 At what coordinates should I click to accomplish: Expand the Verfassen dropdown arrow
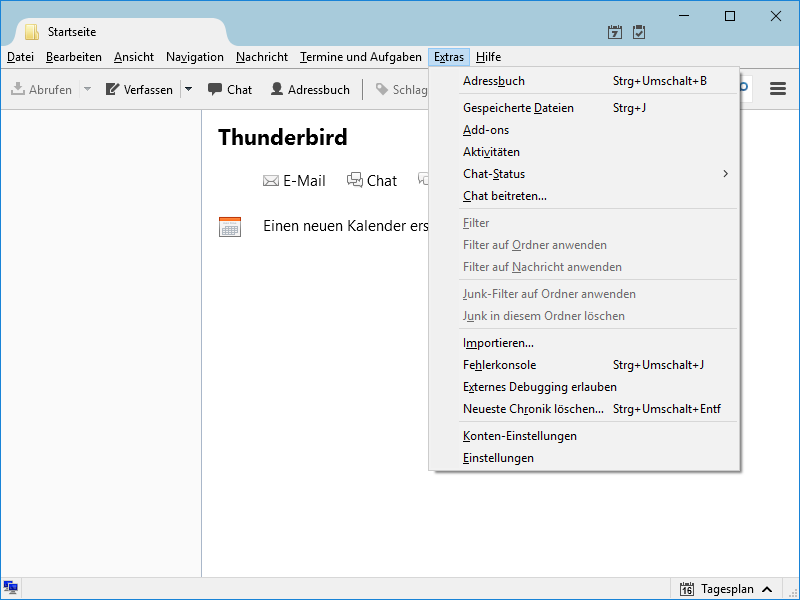point(188,89)
